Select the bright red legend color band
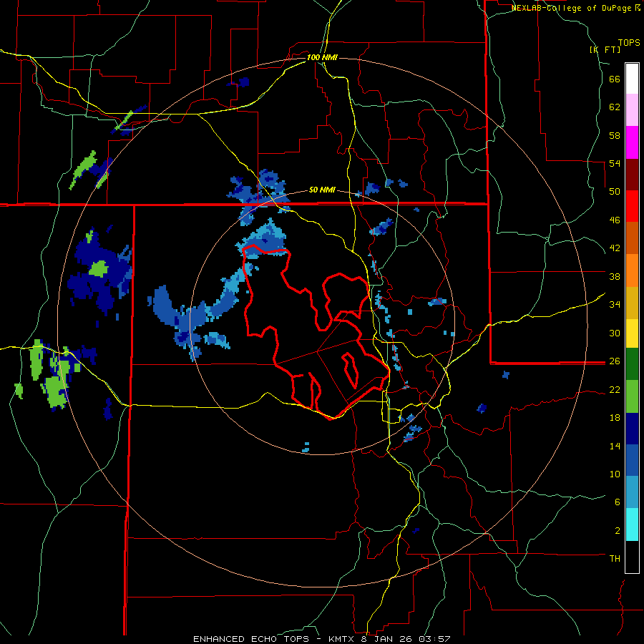 pos(632,206)
